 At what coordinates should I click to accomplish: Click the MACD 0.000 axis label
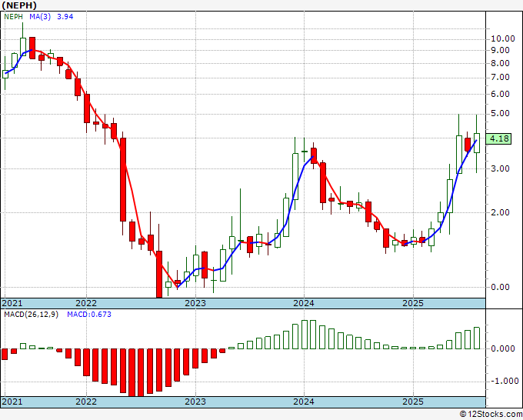pos(503,348)
